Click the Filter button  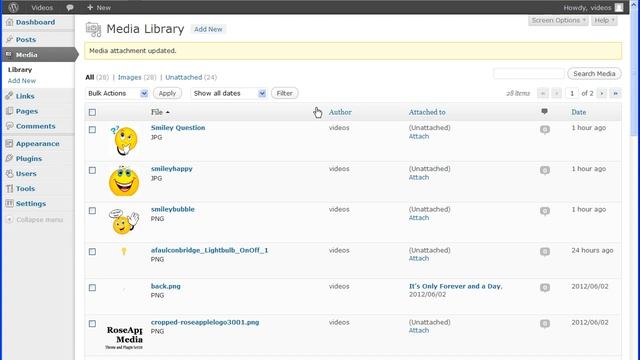tap(284, 93)
